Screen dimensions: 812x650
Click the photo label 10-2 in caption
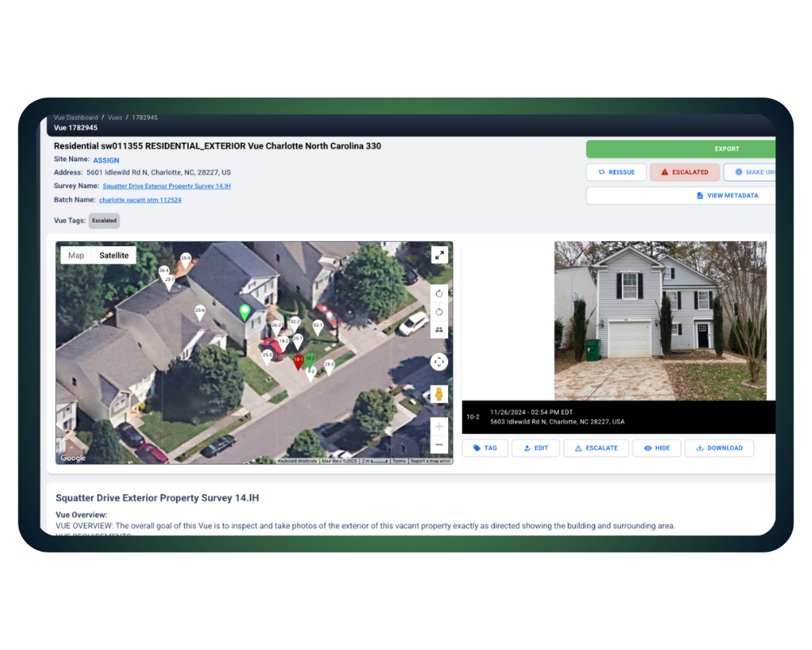473,417
